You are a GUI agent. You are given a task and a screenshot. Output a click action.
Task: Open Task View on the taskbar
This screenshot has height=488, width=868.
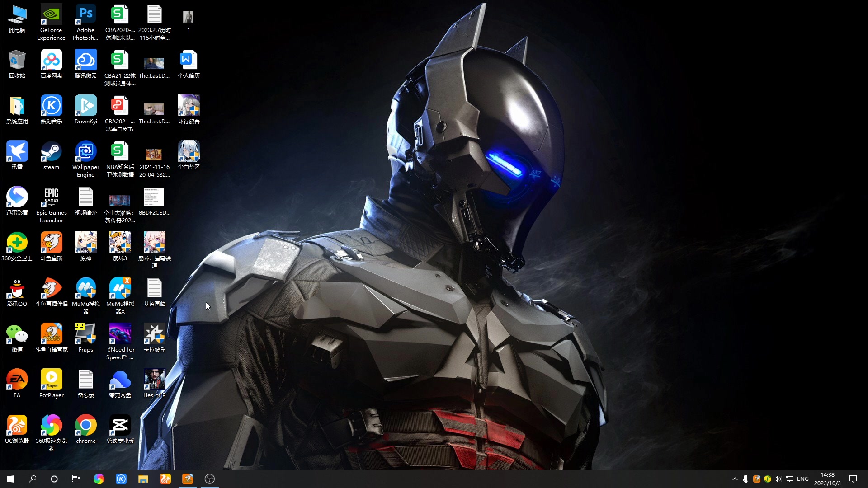(x=76, y=479)
